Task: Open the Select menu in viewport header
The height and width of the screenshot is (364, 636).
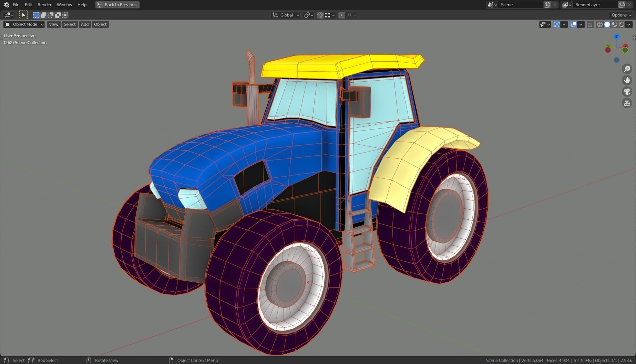Action: click(x=69, y=24)
